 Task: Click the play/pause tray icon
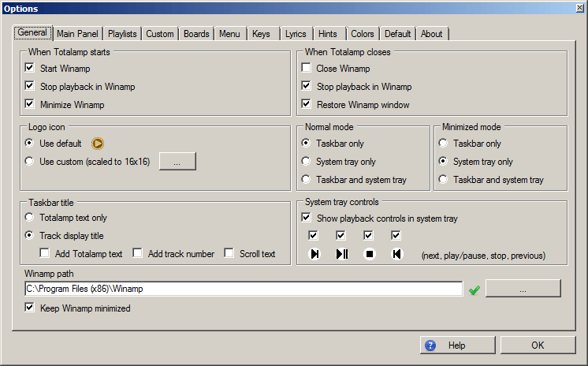[342, 254]
